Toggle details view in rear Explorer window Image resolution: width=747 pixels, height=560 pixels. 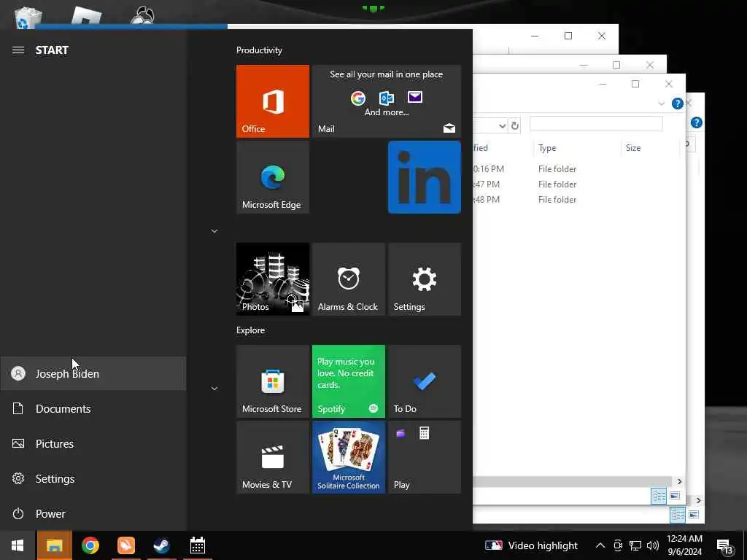click(678, 515)
